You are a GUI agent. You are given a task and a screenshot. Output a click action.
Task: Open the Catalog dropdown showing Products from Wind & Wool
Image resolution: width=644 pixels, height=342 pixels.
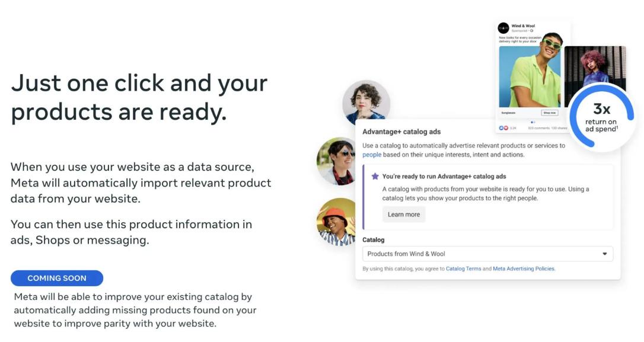click(487, 254)
